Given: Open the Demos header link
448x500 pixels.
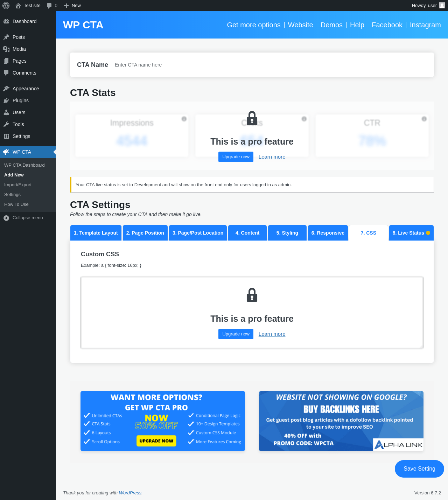Looking at the screenshot, I should pyautogui.click(x=331, y=25).
